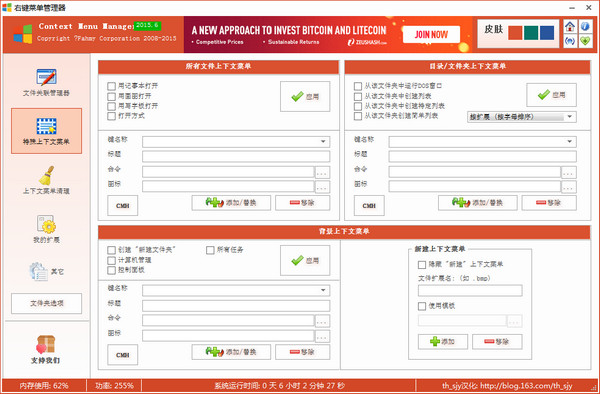Click 应用 in 背景上下文菜单 panel
The height and width of the screenshot is (394, 600).
click(x=305, y=260)
